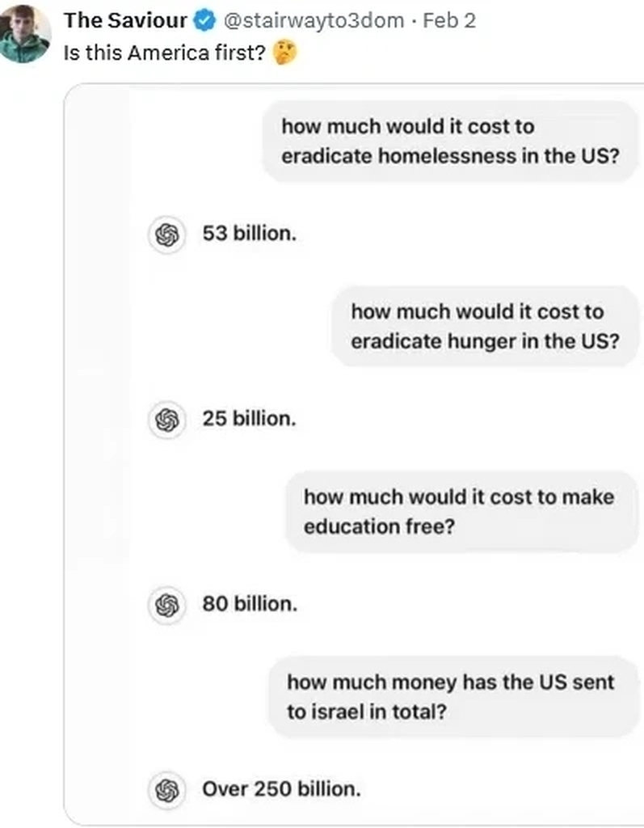Click the Feb 2 post timestamp
This screenshot has height=828, width=644.
point(449,20)
